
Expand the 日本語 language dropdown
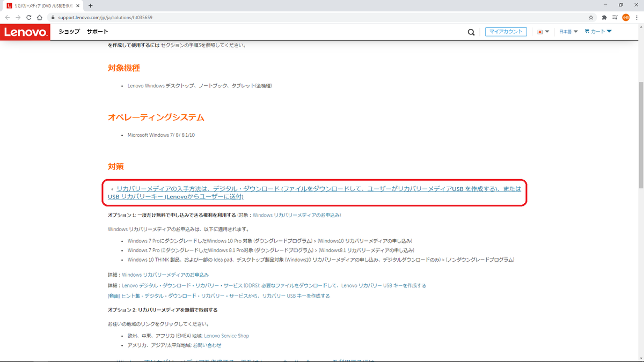point(568,32)
